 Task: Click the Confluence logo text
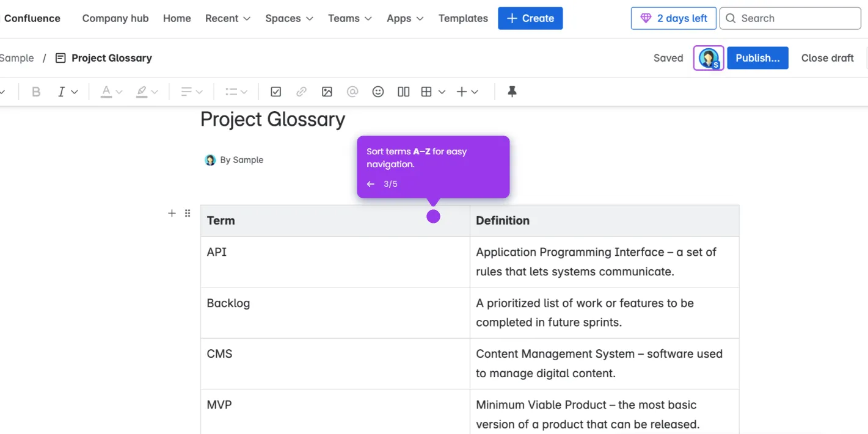[x=32, y=18]
